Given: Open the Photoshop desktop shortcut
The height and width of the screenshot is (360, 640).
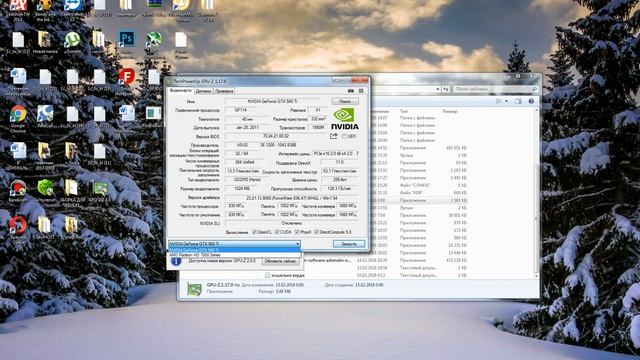Looking at the screenshot, I should click(x=127, y=40).
